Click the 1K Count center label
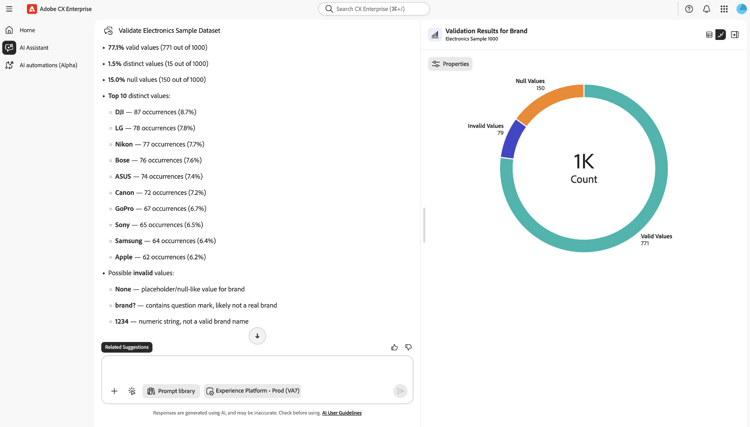 [x=584, y=168]
